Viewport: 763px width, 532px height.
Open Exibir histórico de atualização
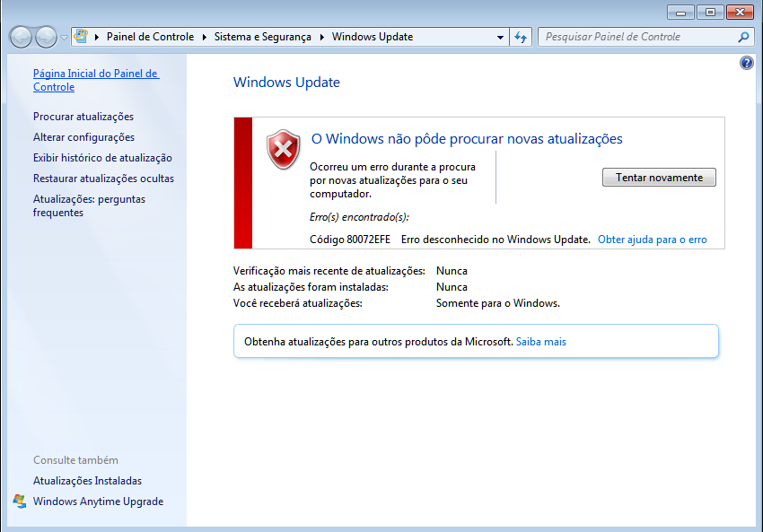(x=102, y=158)
